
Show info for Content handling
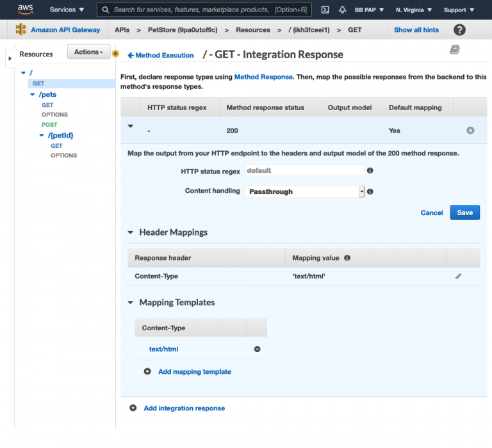click(x=370, y=191)
